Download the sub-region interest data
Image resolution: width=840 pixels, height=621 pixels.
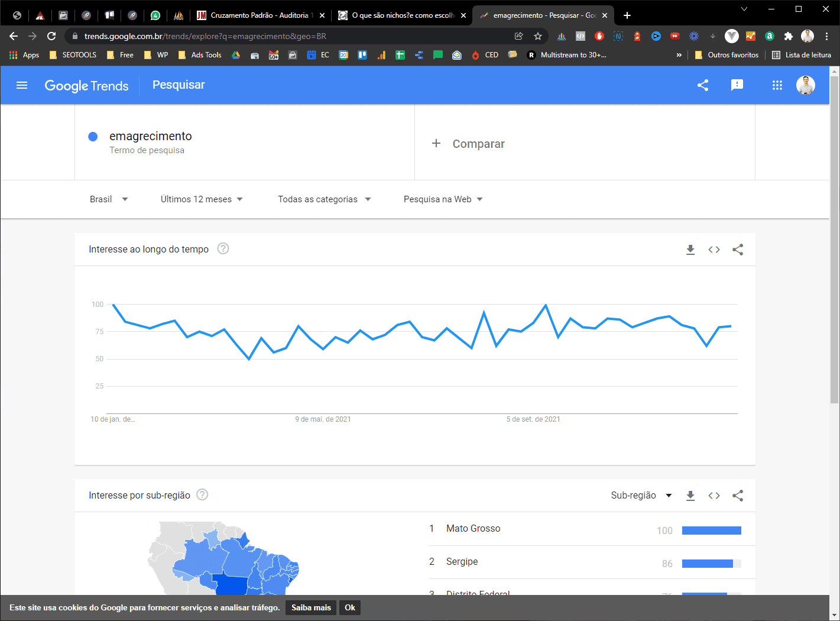690,496
